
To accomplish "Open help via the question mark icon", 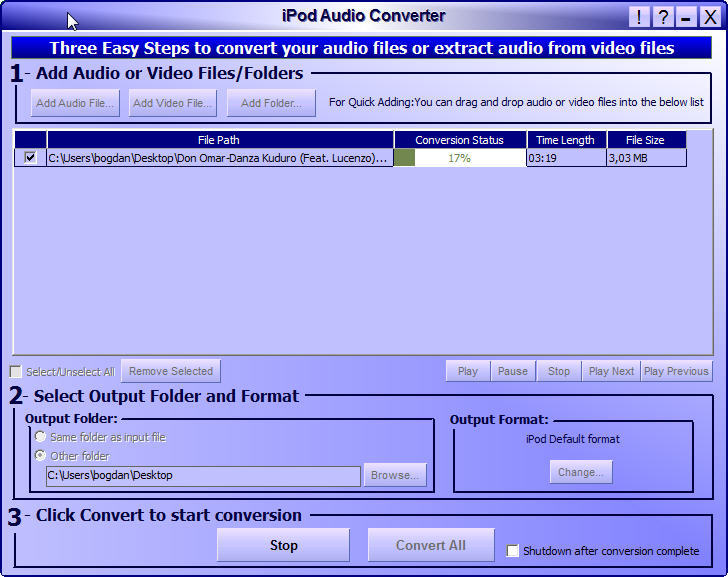I will pos(663,17).
